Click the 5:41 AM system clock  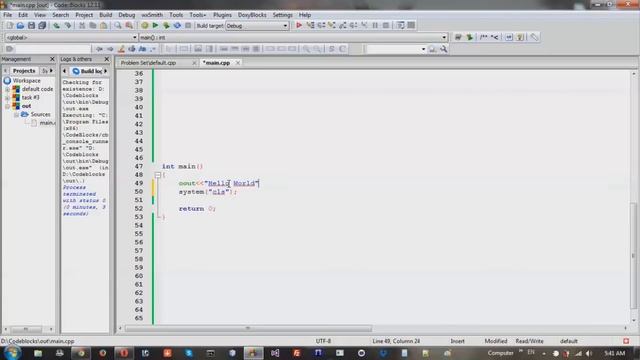(x=615, y=353)
